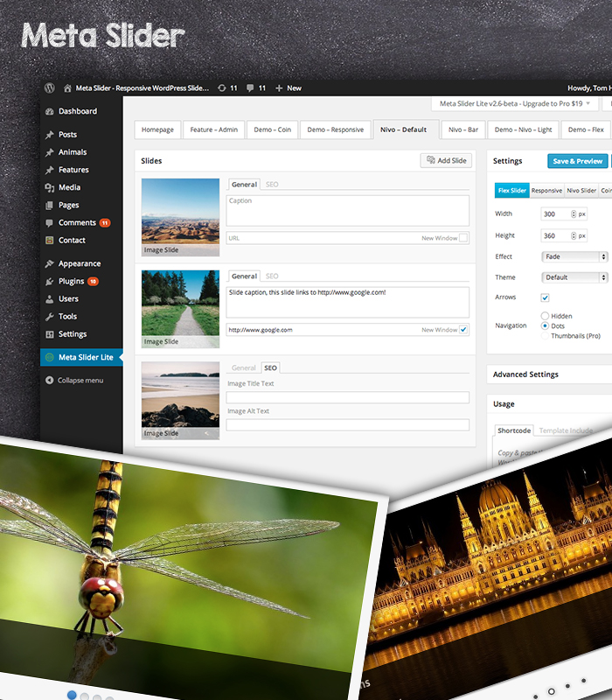This screenshot has width=612, height=700.
Task: Switch to the Homepage slider tab
Action: click(x=157, y=129)
